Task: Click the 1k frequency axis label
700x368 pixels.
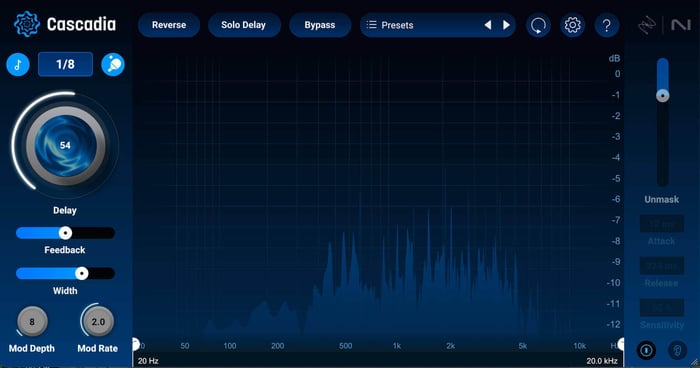Action: click(397, 346)
